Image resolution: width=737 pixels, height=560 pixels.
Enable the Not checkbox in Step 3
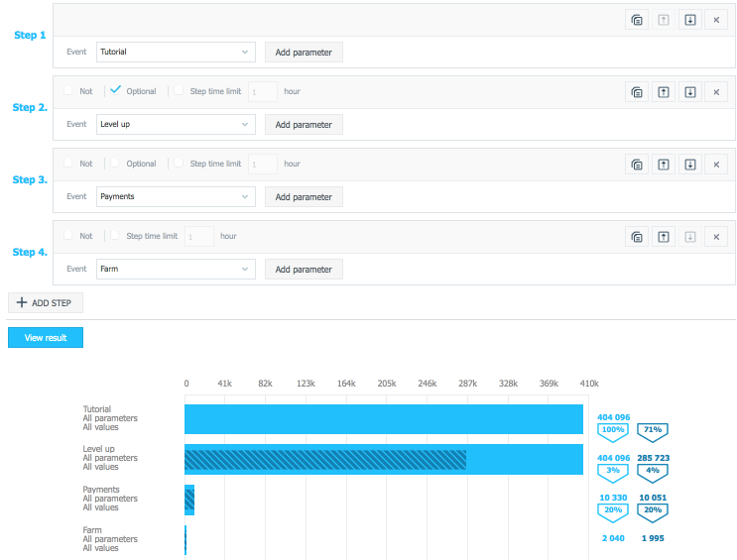[68, 164]
